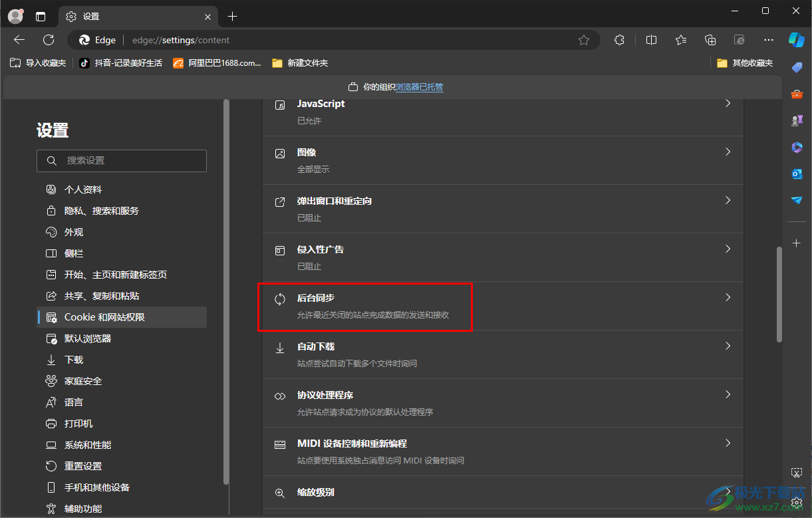
Task: Add this page to favorites star
Action: 584,40
